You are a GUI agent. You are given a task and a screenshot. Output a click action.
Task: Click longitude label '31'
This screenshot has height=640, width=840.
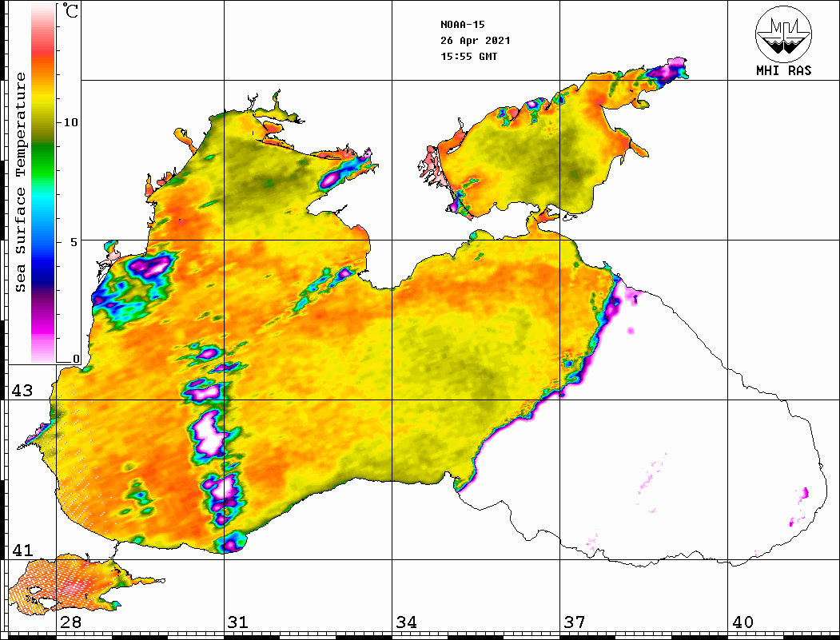(238, 622)
